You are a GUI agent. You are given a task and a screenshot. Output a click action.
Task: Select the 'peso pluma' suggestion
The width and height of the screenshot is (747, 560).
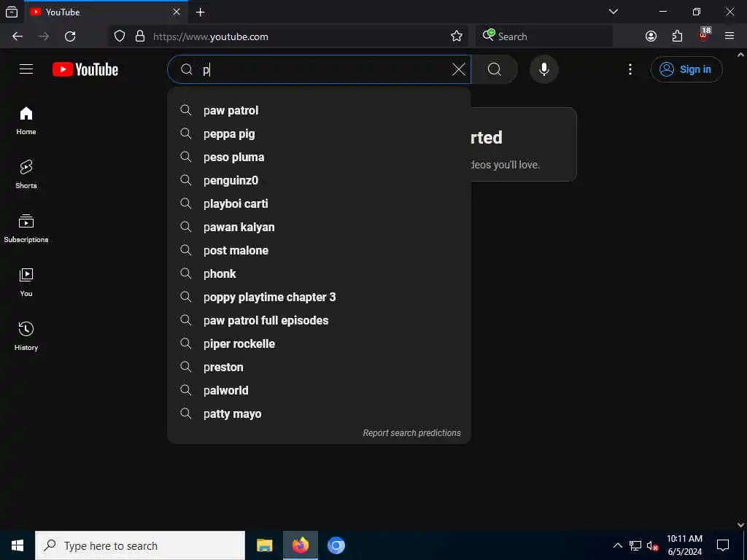320,157
